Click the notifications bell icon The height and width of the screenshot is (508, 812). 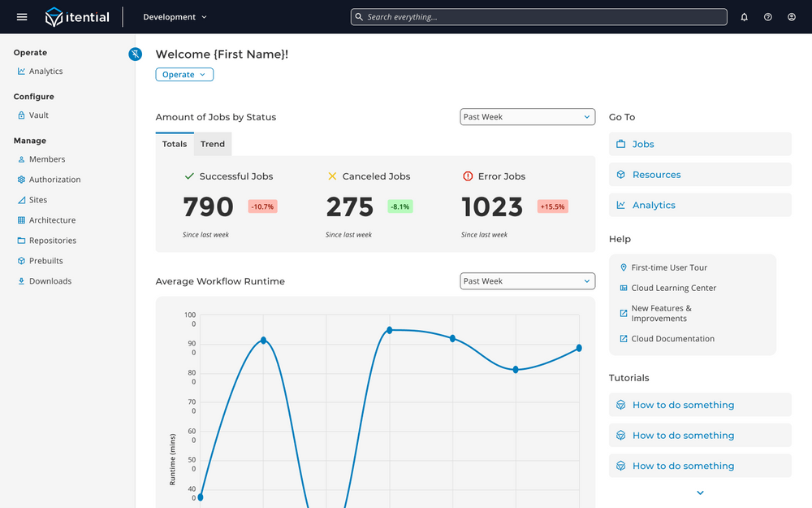tap(744, 17)
